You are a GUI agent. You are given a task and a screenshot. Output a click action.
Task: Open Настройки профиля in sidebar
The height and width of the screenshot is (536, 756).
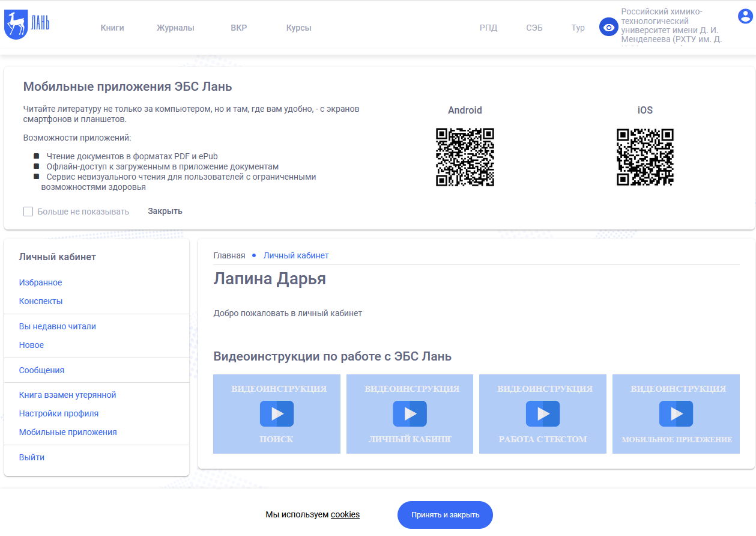point(58,413)
